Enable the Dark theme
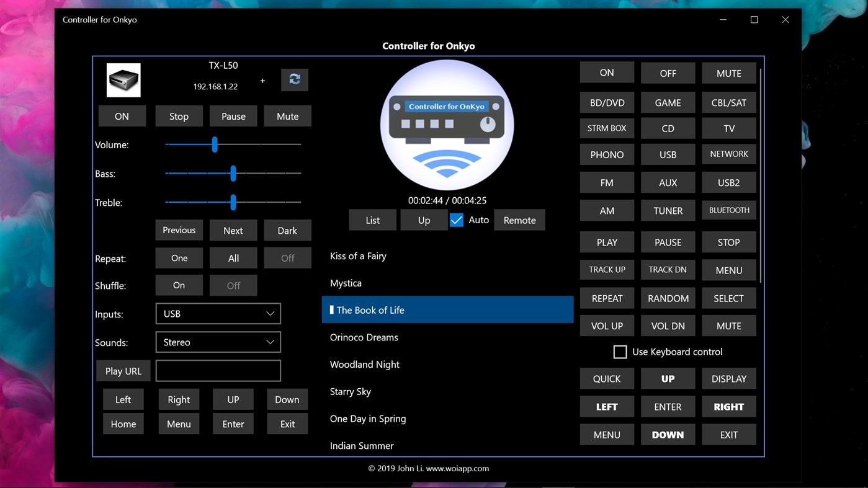This screenshot has height=488, width=868. coord(287,230)
